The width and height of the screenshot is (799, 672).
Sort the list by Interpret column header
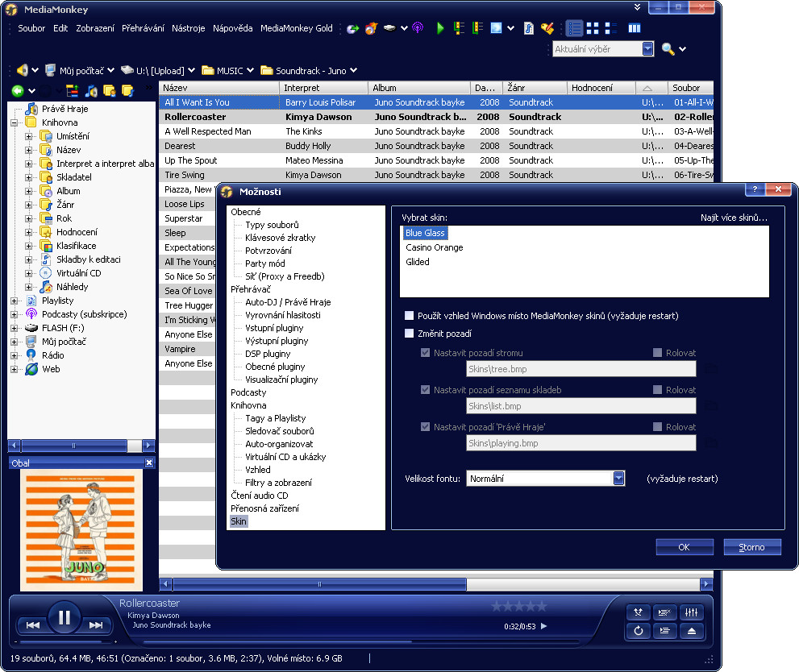tap(323, 88)
